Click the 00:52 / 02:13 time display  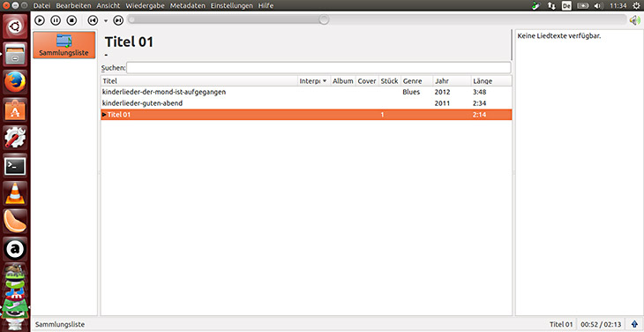601,324
